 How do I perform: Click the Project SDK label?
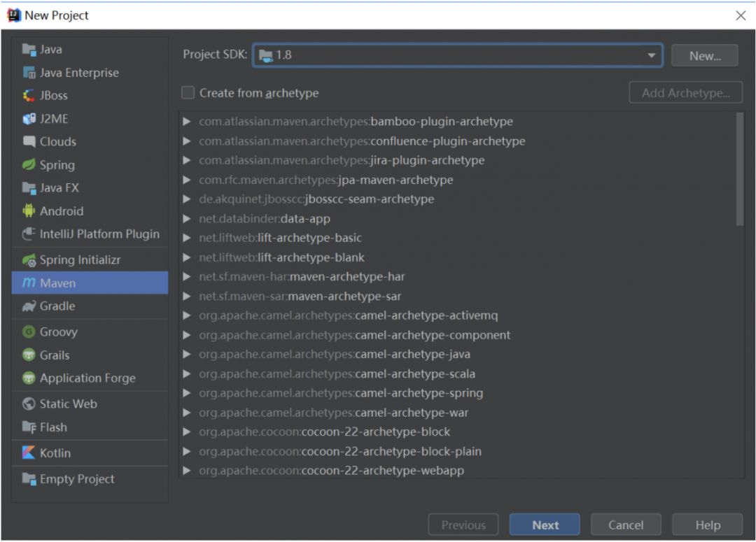point(215,55)
